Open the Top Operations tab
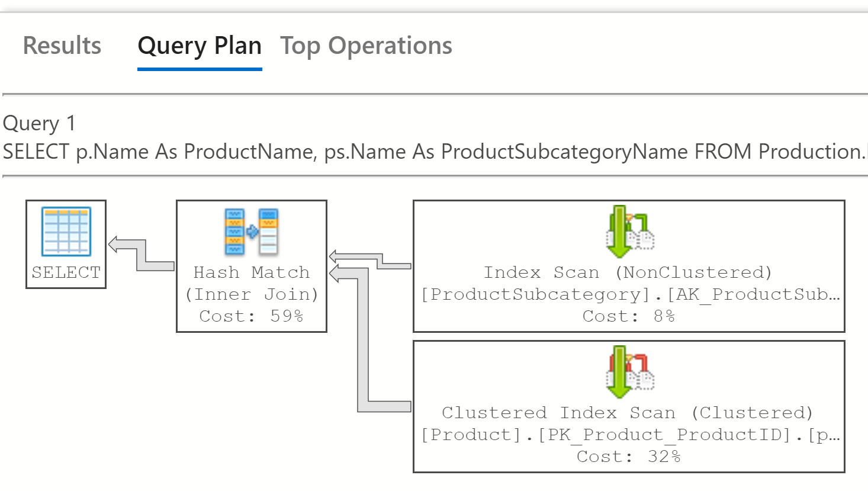This screenshot has width=868, height=491. coord(366,46)
